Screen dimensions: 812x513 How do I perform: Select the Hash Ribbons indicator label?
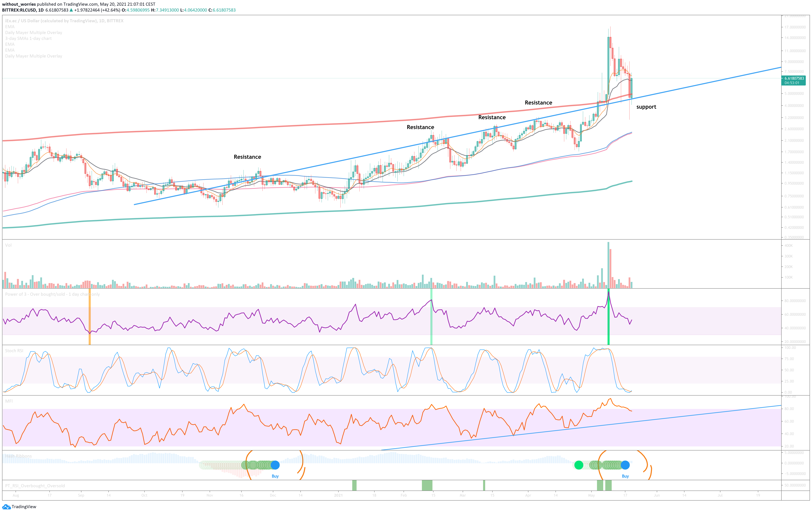pyautogui.click(x=18, y=456)
